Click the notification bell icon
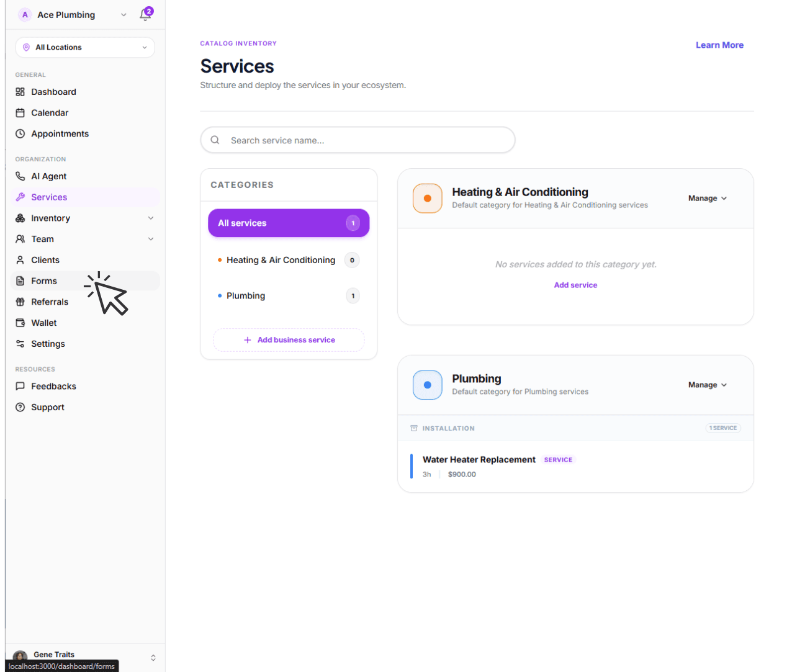 click(145, 15)
